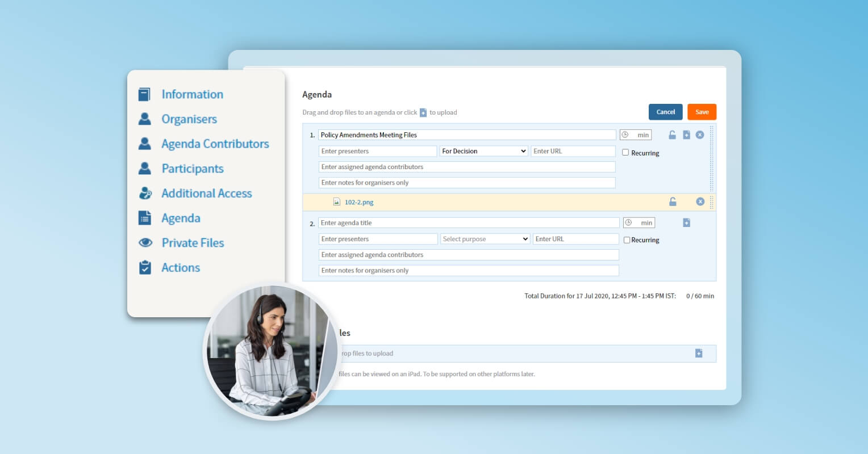Click the upload icon in the bottom files dropzone

tap(699, 354)
